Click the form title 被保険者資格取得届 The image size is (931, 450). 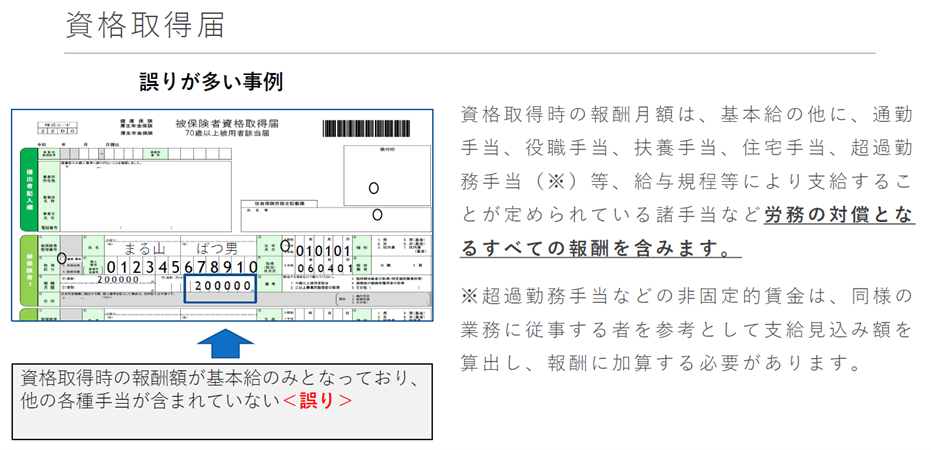(227, 124)
